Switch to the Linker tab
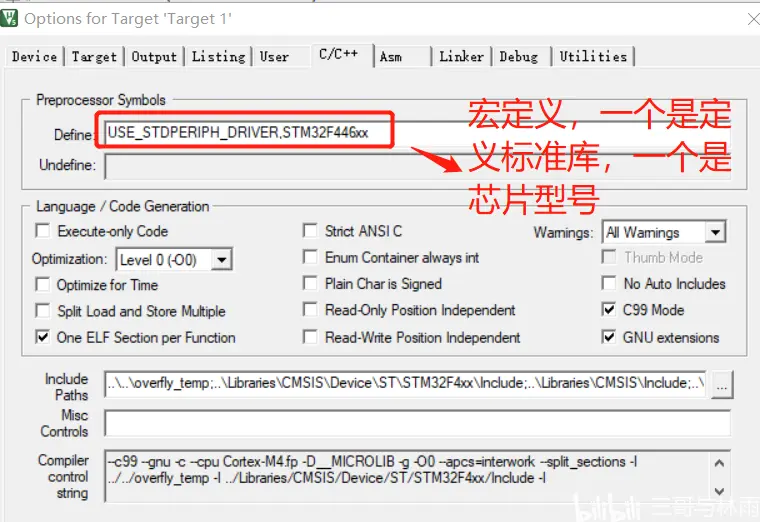The height and width of the screenshot is (522, 760). click(461, 57)
